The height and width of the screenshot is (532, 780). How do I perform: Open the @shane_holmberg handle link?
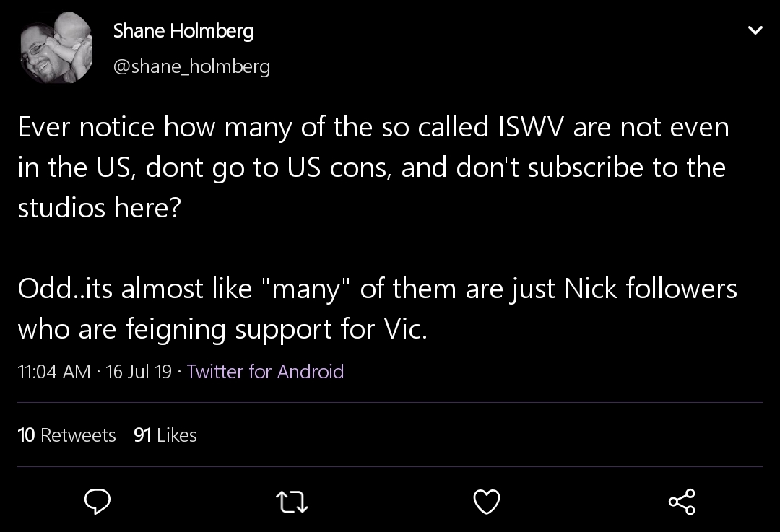coord(191,66)
